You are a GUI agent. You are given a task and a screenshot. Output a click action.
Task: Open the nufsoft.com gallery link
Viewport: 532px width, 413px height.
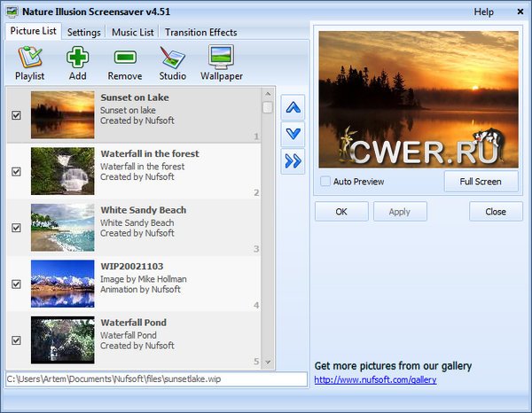(x=375, y=380)
